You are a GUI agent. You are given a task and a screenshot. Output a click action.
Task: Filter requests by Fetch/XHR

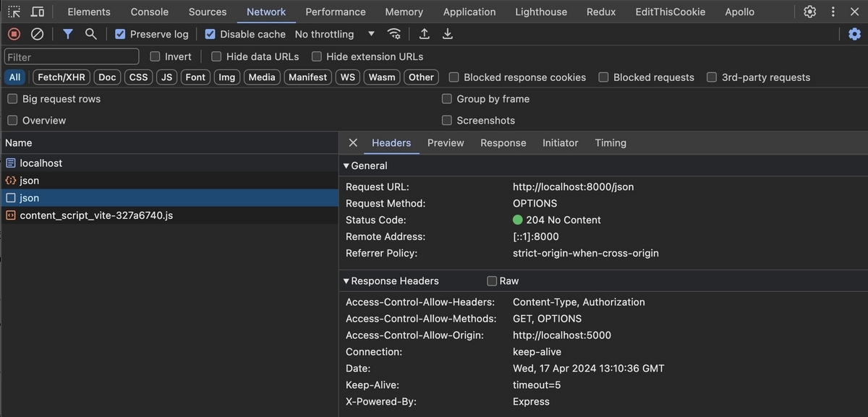(x=61, y=77)
